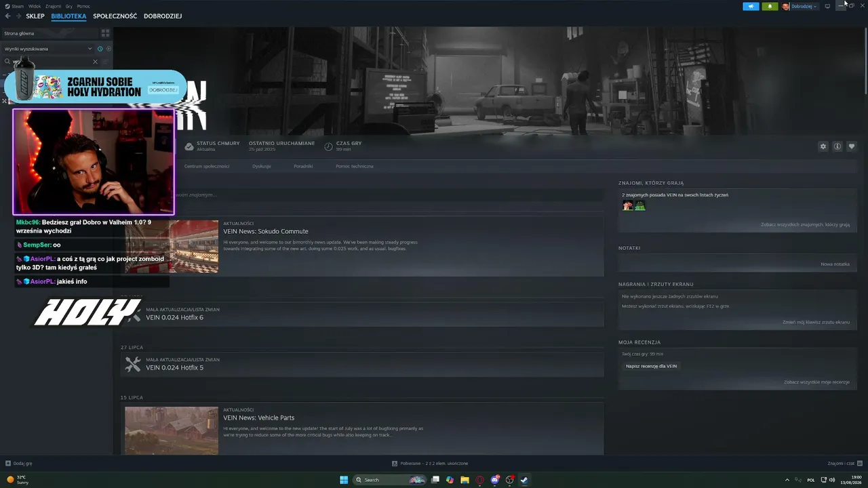The image size is (868, 488).
Task: Switch to Big Picture mode icon
Action: click(x=827, y=6)
